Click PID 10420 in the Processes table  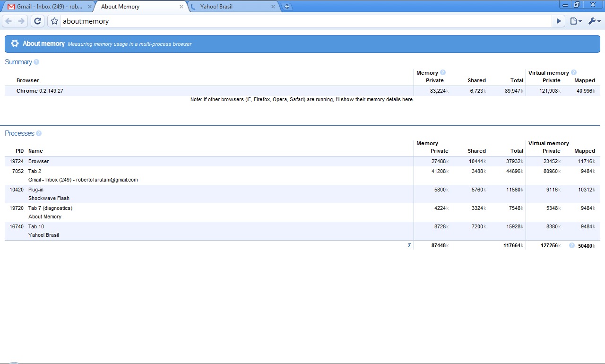click(17, 190)
